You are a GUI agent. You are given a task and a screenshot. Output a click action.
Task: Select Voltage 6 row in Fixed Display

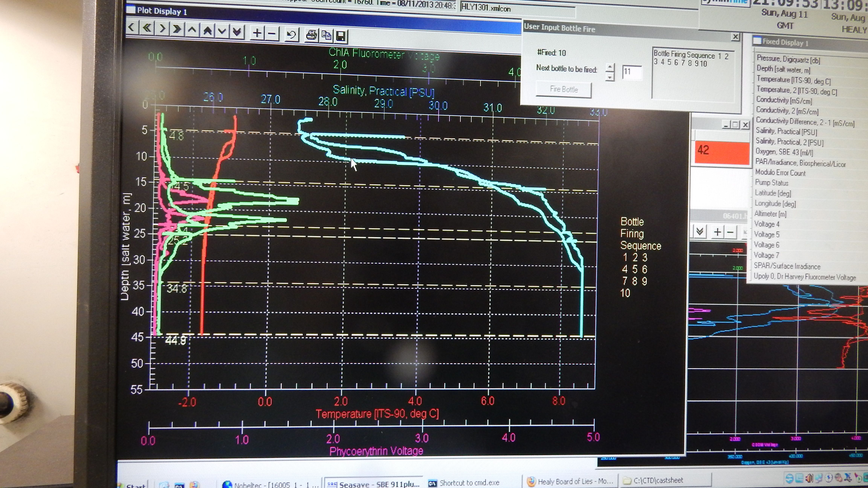[x=766, y=245]
